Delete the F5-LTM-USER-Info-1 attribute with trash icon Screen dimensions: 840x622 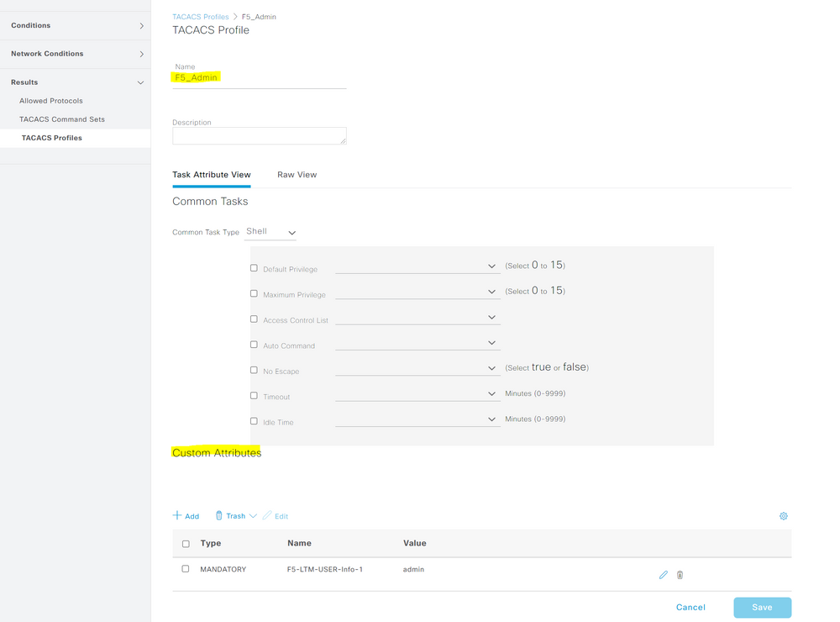point(680,575)
